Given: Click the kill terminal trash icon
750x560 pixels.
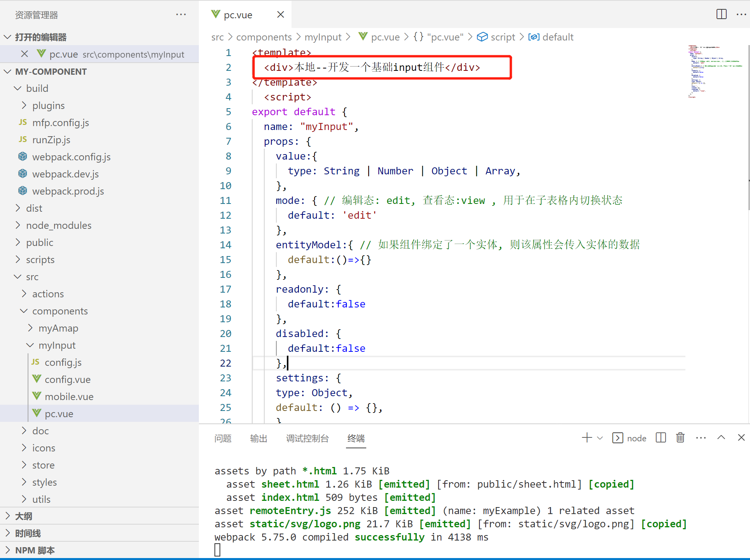Looking at the screenshot, I should click(x=680, y=438).
